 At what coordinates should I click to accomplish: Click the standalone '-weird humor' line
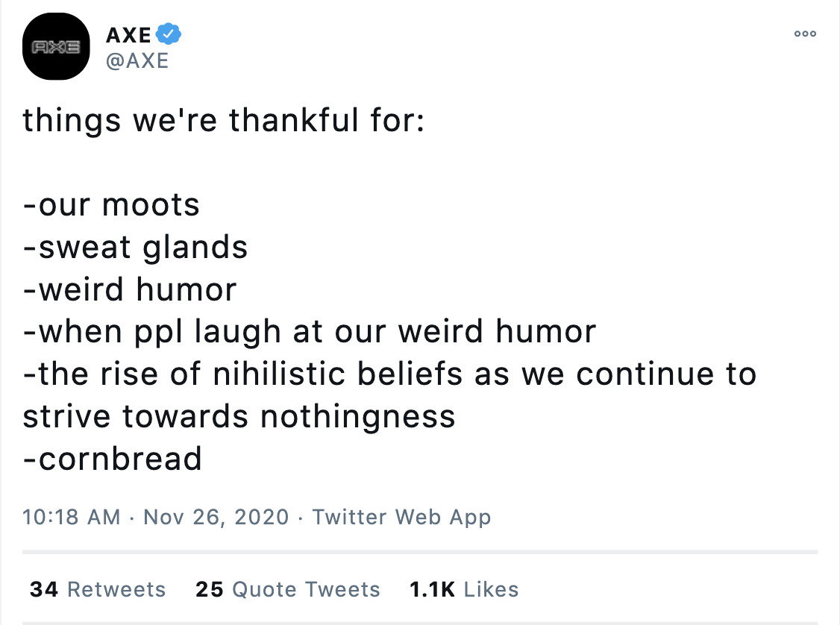[129, 289]
